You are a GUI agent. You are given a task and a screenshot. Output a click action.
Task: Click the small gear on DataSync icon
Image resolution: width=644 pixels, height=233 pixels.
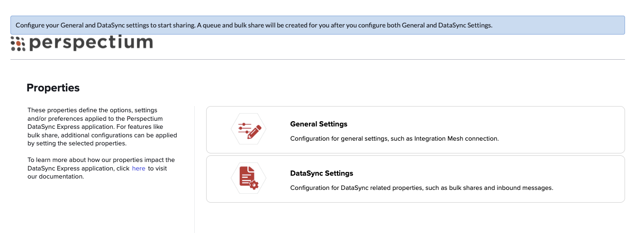click(x=254, y=185)
